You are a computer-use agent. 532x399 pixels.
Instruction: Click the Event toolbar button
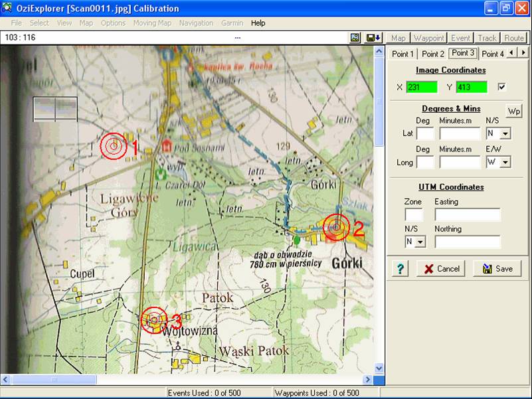[x=461, y=38]
